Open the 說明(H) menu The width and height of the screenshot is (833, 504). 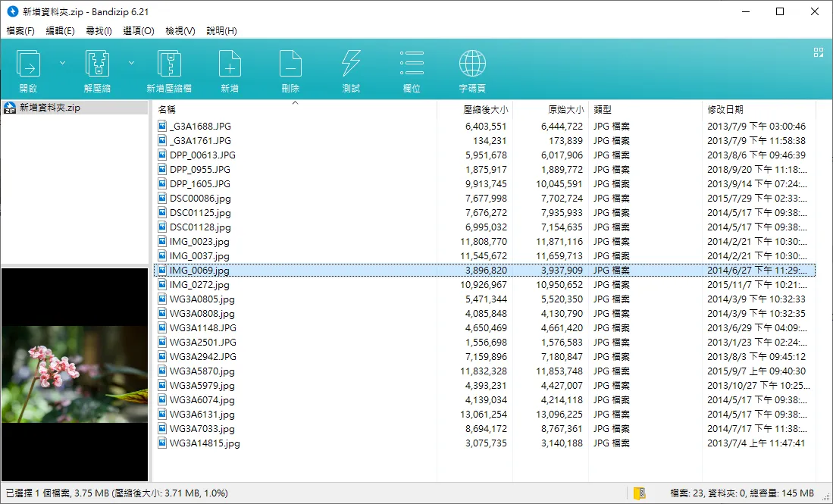(221, 31)
